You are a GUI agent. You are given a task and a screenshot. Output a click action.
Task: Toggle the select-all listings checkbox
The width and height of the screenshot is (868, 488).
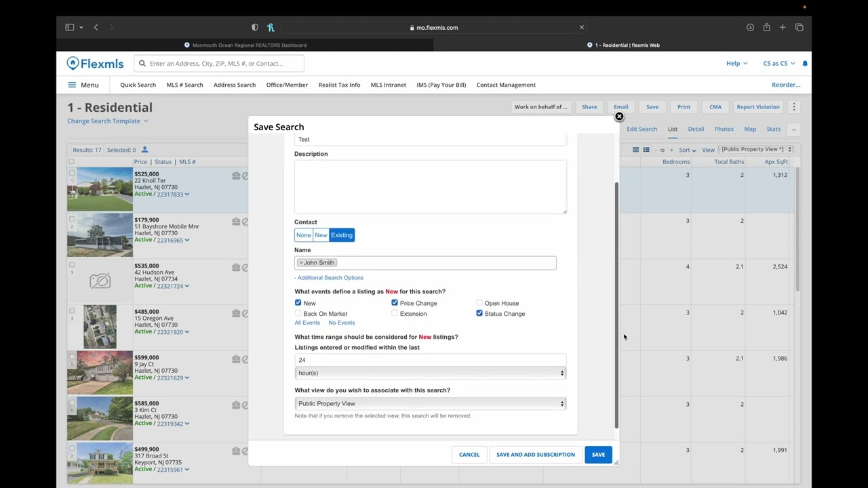point(71,161)
